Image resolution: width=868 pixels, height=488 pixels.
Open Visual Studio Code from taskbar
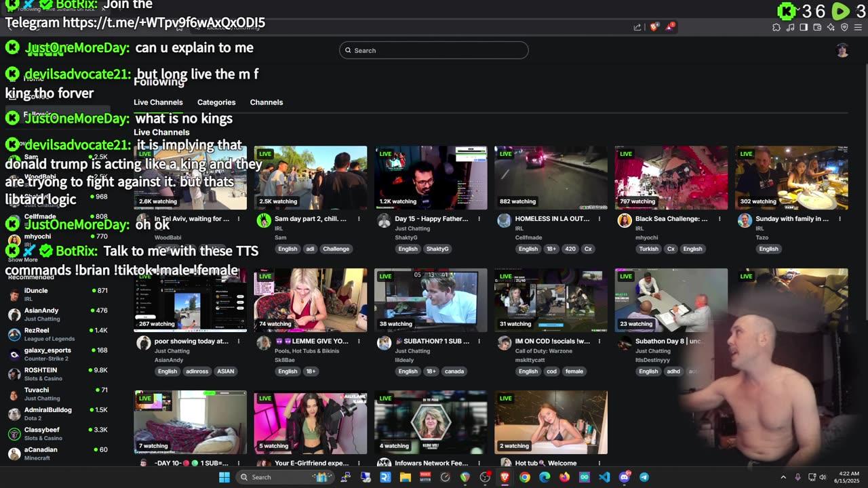(604, 477)
